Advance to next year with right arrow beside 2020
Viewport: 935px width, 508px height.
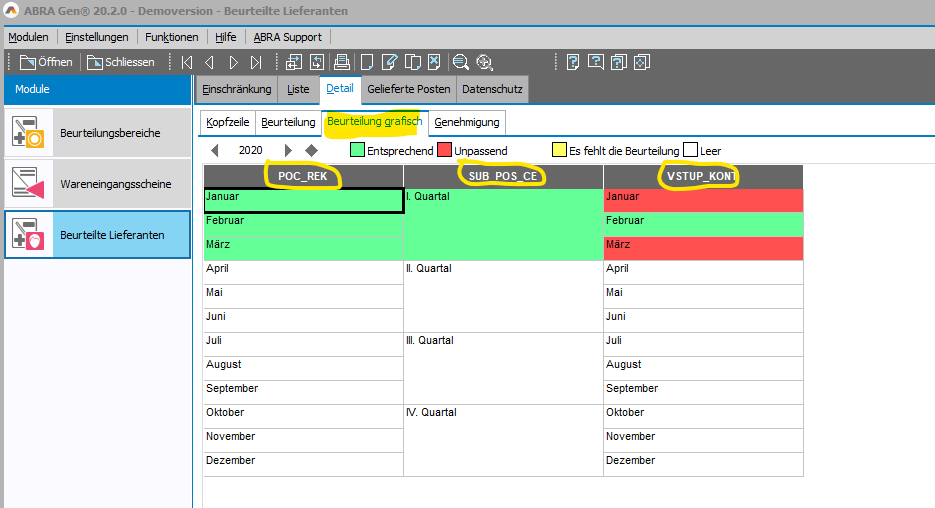pyautogui.click(x=289, y=151)
